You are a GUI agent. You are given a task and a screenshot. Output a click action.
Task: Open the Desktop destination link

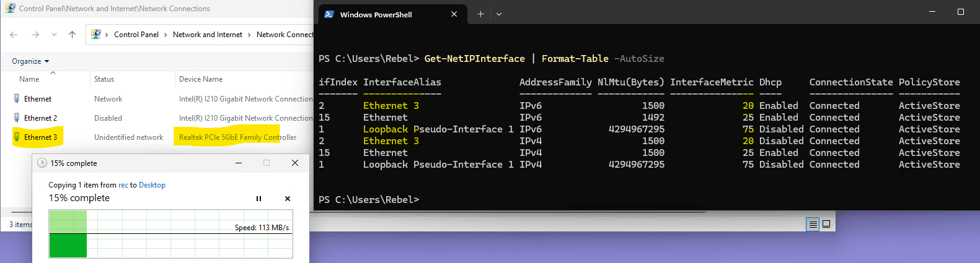[x=152, y=185]
